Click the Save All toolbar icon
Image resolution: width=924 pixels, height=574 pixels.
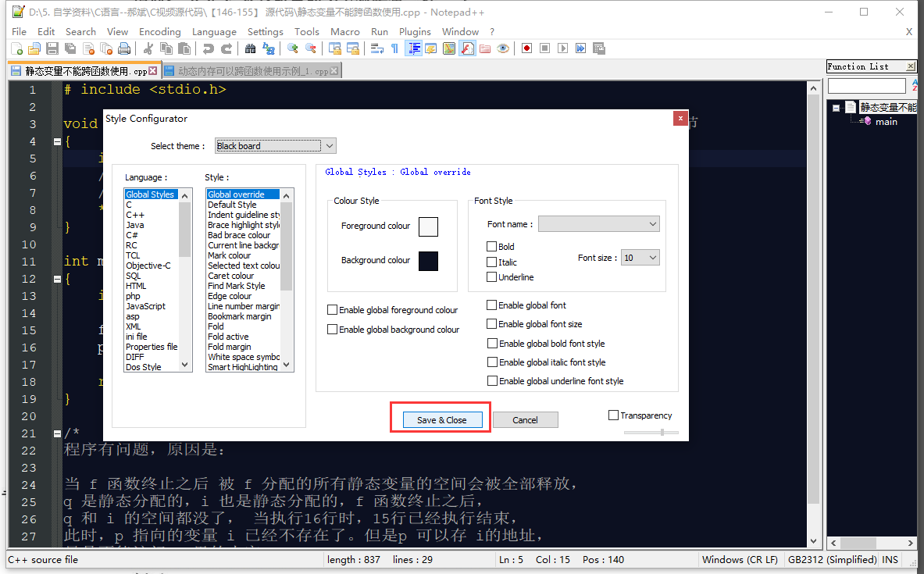(x=70, y=49)
